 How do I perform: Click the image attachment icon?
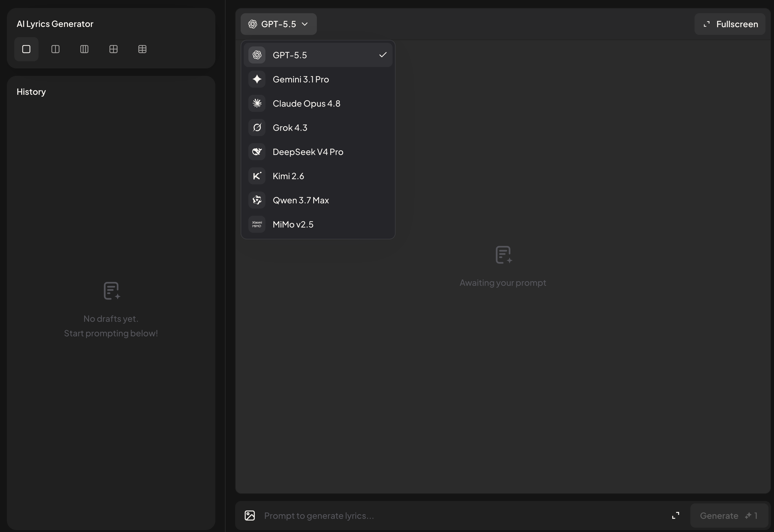[x=250, y=516]
